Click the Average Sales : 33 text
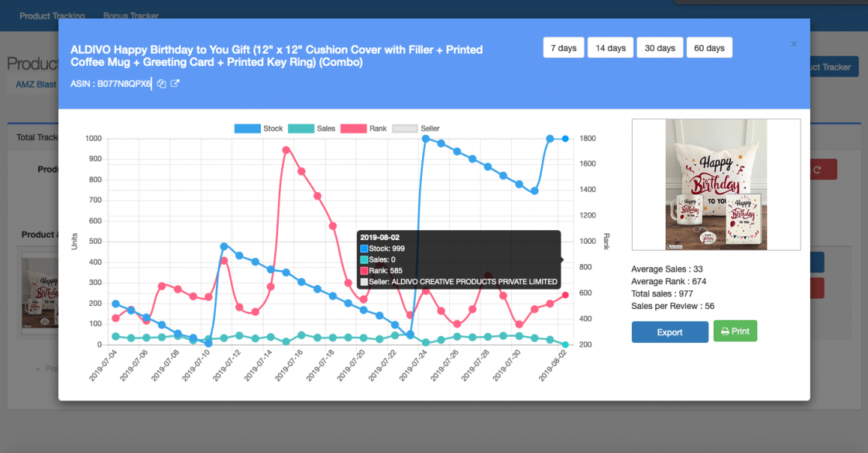The width and height of the screenshot is (868, 453). (667, 269)
